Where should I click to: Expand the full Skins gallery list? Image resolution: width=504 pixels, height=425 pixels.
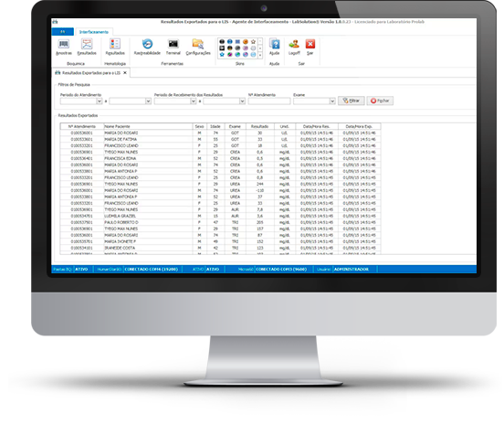point(260,55)
